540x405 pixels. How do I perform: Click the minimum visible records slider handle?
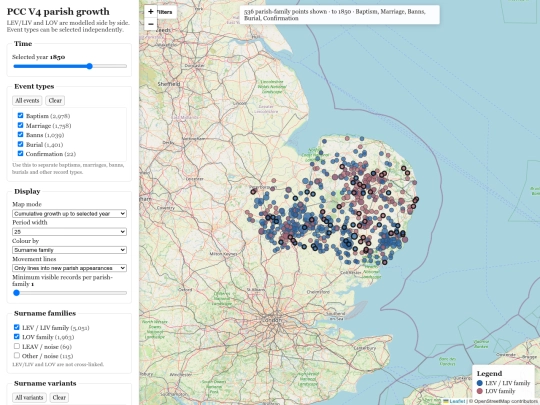(x=16, y=293)
